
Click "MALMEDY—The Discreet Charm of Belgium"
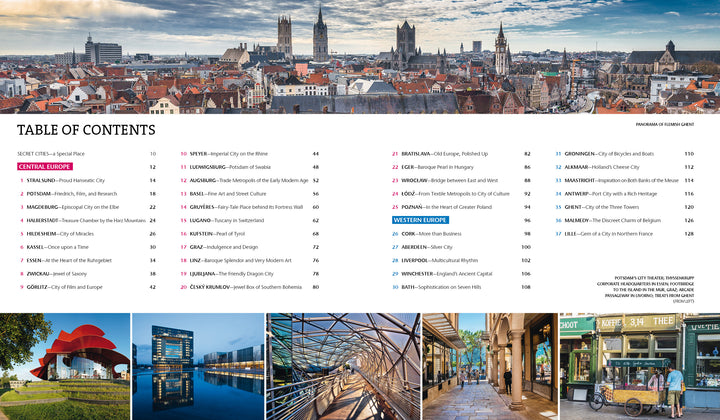point(613,220)
